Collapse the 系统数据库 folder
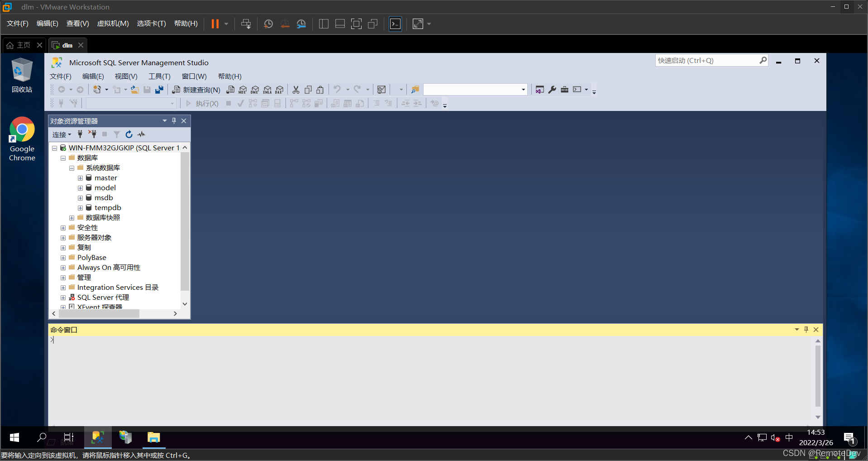The image size is (868, 461). tap(72, 168)
